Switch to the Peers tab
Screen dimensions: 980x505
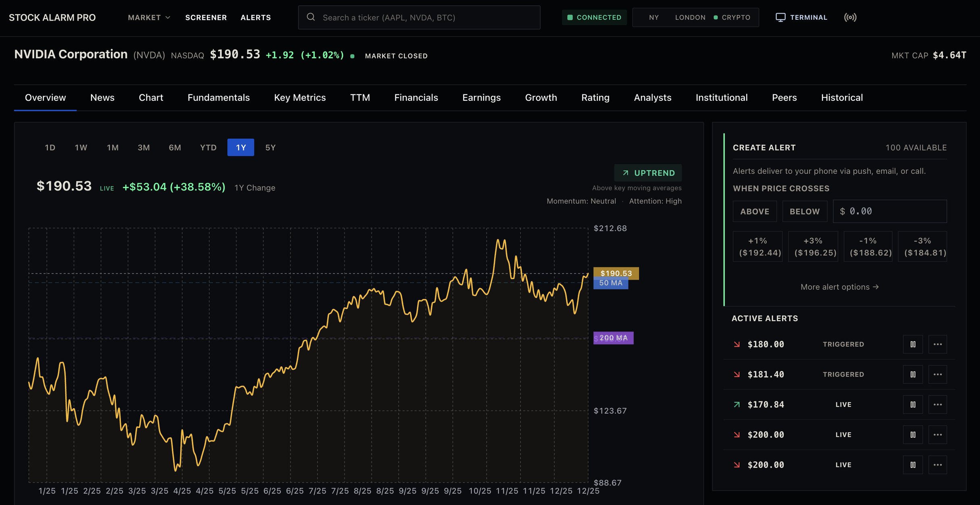[784, 98]
